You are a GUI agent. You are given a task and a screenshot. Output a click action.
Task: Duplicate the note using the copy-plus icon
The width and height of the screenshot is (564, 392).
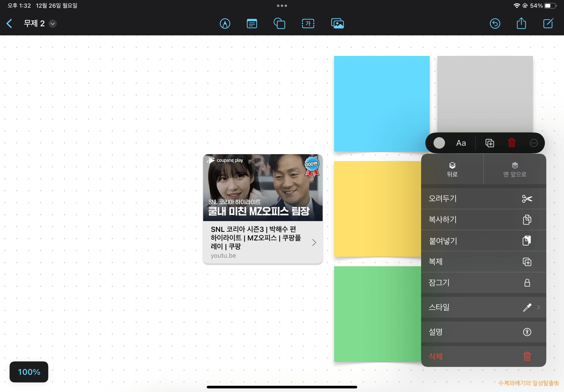pyautogui.click(x=489, y=143)
